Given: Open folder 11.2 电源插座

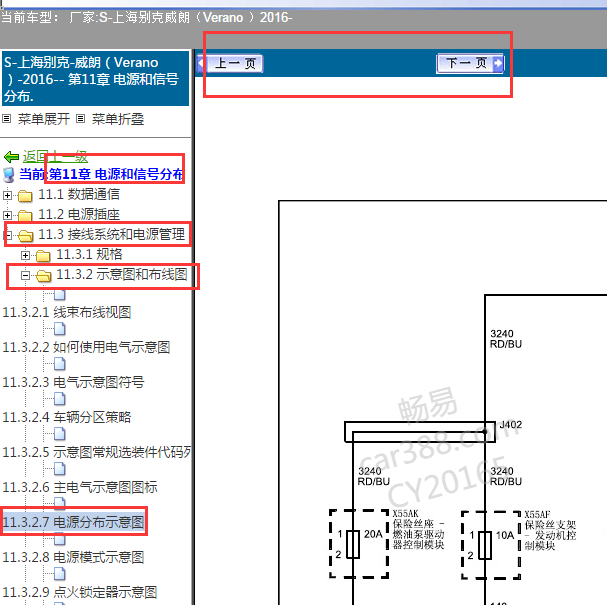Looking at the screenshot, I should (79, 214).
